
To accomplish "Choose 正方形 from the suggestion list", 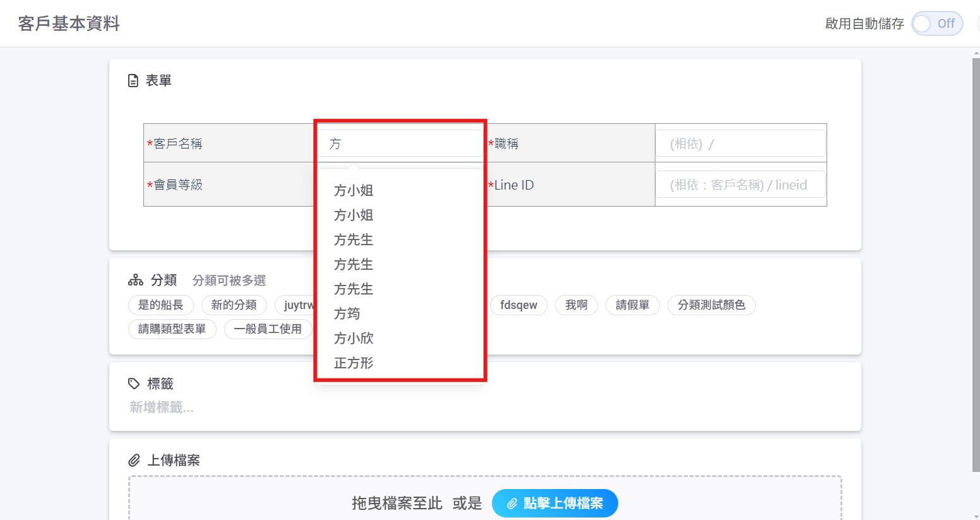I will pos(354,363).
